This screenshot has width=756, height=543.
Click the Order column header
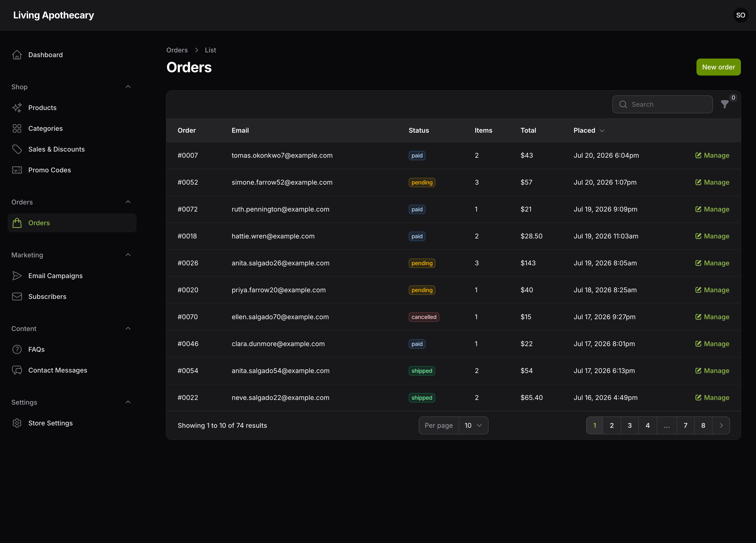tap(187, 130)
